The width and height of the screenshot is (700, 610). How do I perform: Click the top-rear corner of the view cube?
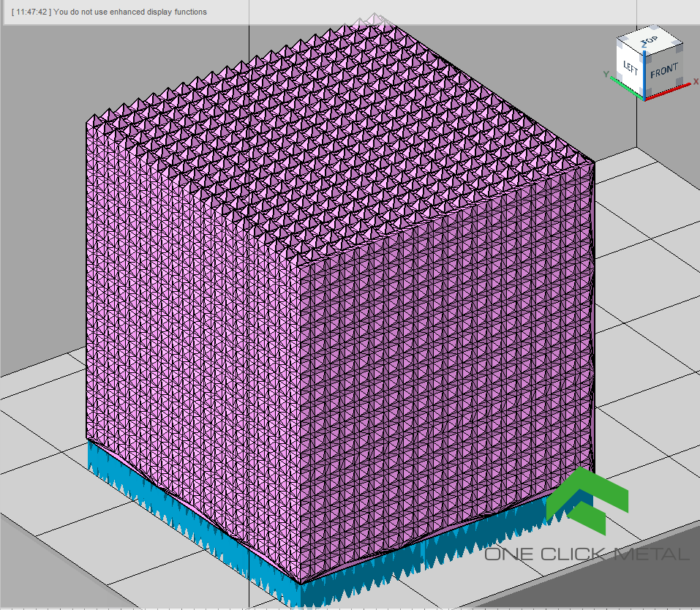pos(653,28)
